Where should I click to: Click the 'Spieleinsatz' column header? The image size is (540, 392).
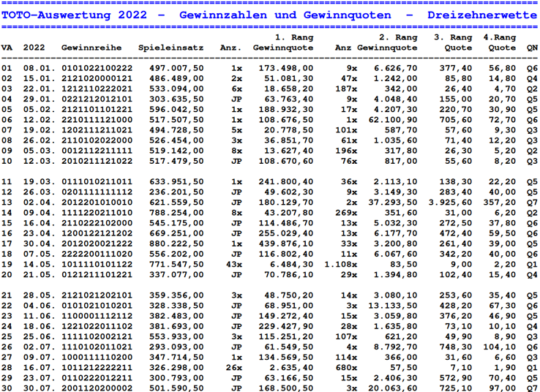pos(170,48)
